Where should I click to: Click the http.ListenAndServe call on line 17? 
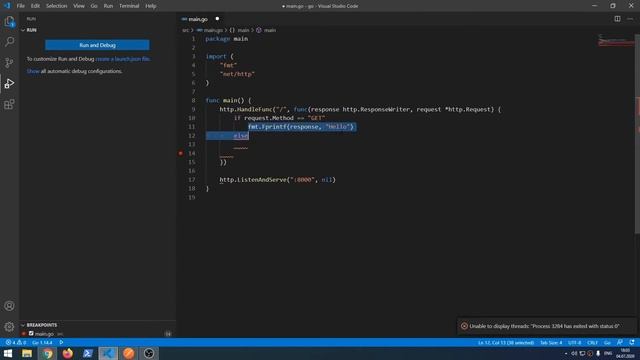[x=277, y=180]
